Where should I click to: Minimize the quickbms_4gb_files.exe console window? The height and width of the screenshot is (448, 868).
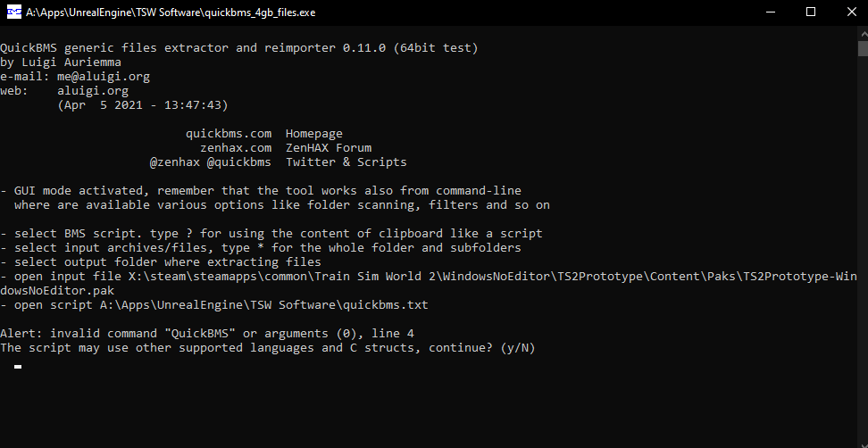[x=770, y=12]
